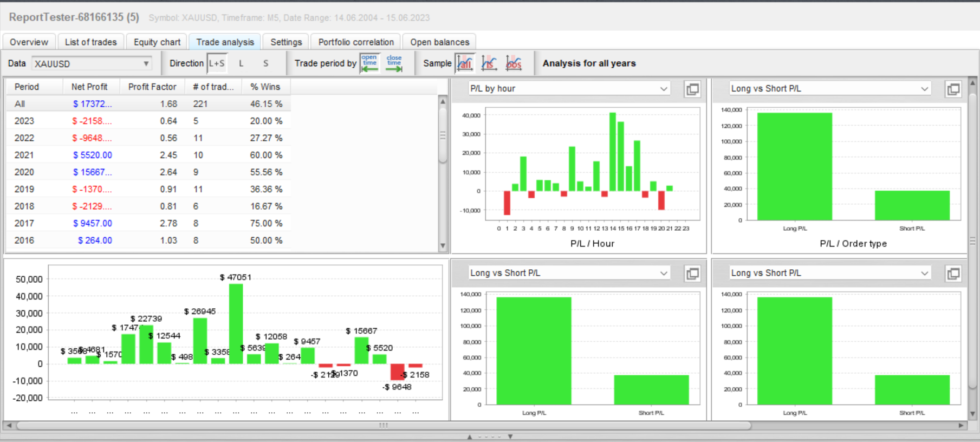Switch to the Equity chart tab

click(157, 42)
